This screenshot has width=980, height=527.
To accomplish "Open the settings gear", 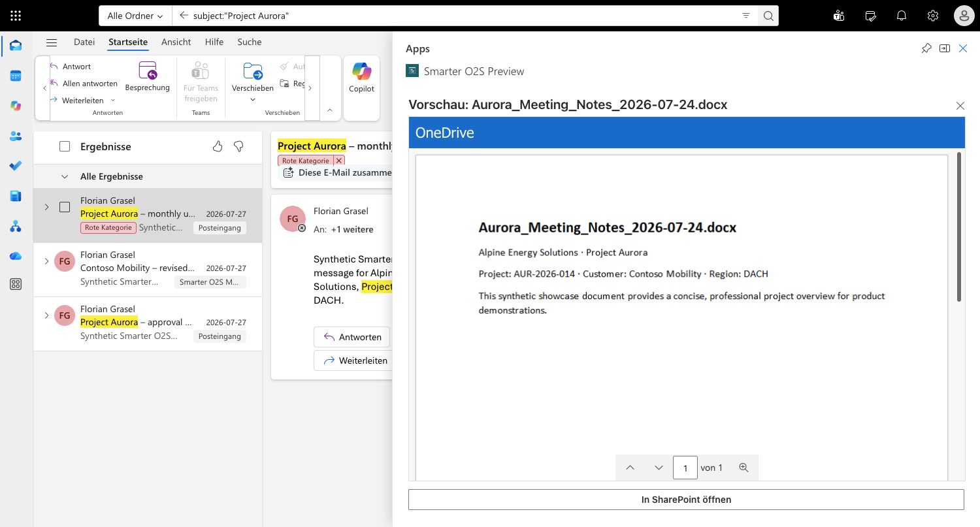I will [x=933, y=16].
